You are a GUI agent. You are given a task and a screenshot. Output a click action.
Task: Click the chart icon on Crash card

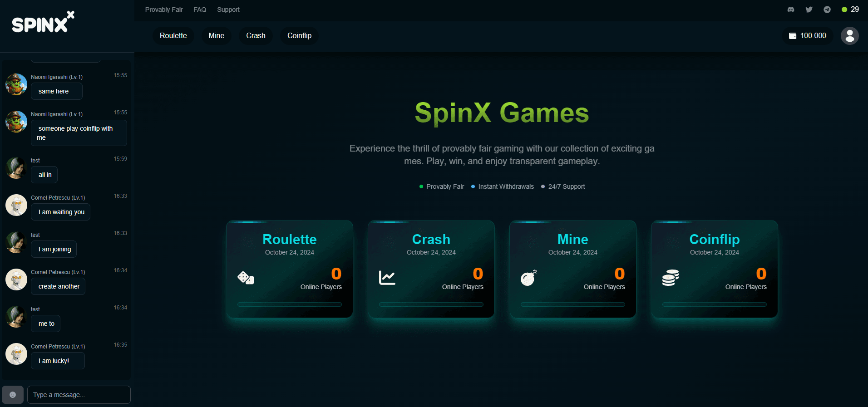[x=387, y=278]
